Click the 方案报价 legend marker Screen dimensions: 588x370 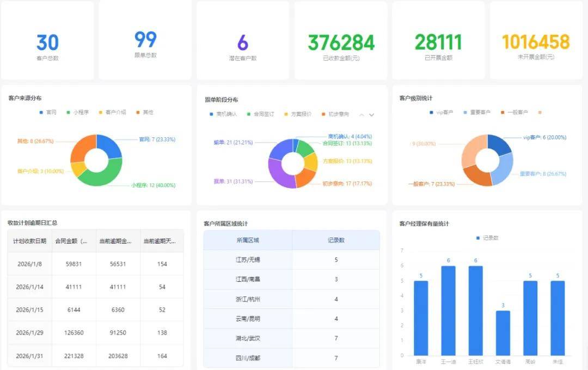(287, 114)
